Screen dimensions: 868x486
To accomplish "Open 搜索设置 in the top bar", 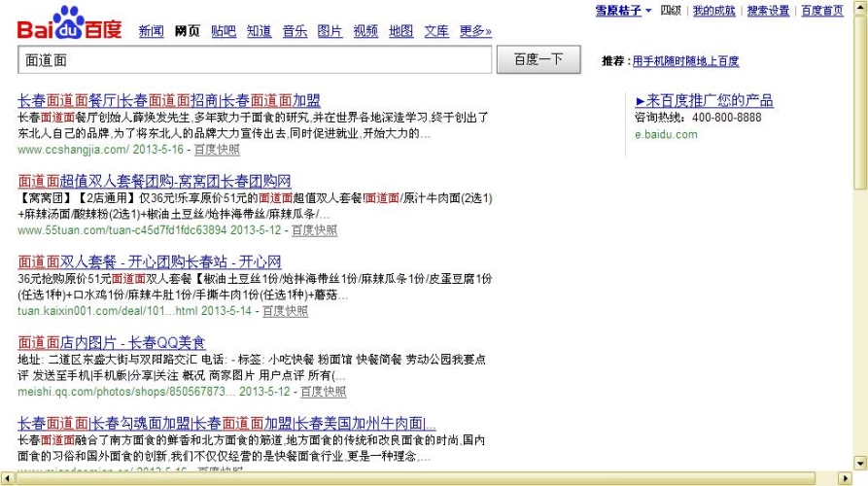I will pyautogui.click(x=768, y=11).
